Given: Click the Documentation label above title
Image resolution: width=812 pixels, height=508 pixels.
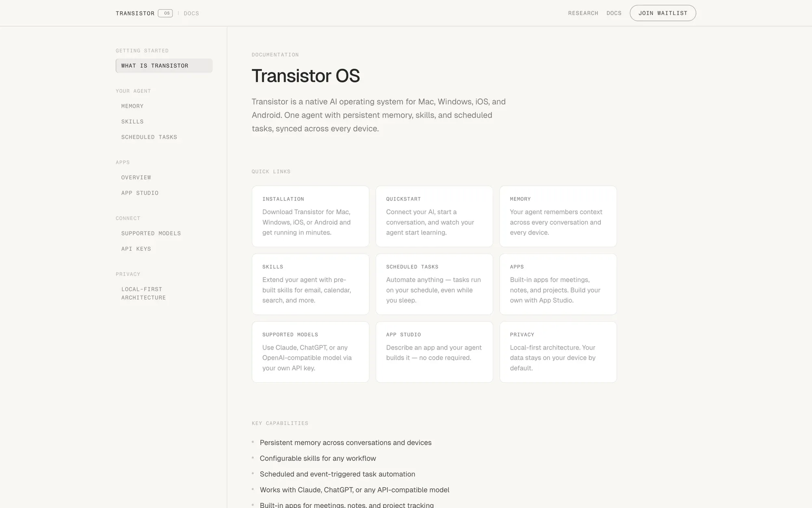Looking at the screenshot, I should point(275,55).
